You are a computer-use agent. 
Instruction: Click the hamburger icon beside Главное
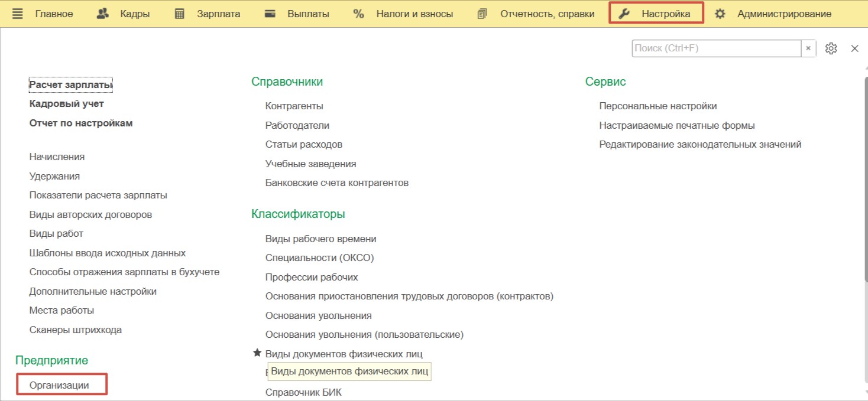pyautogui.click(x=18, y=14)
